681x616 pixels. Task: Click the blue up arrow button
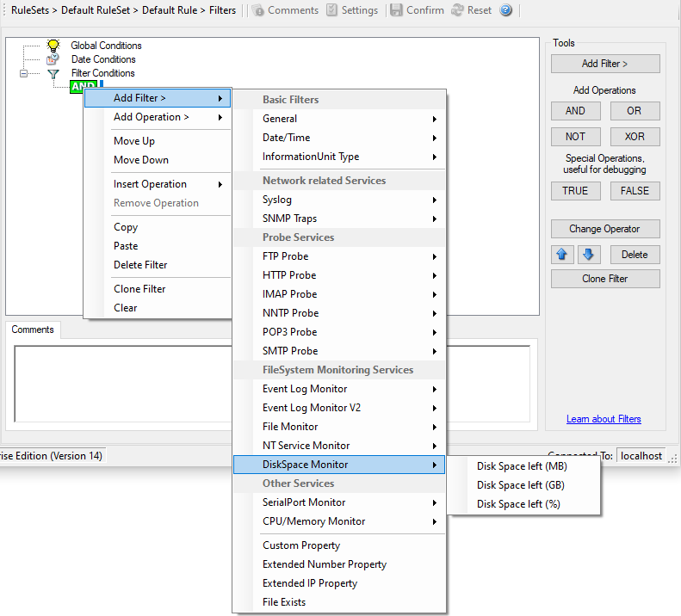(562, 255)
